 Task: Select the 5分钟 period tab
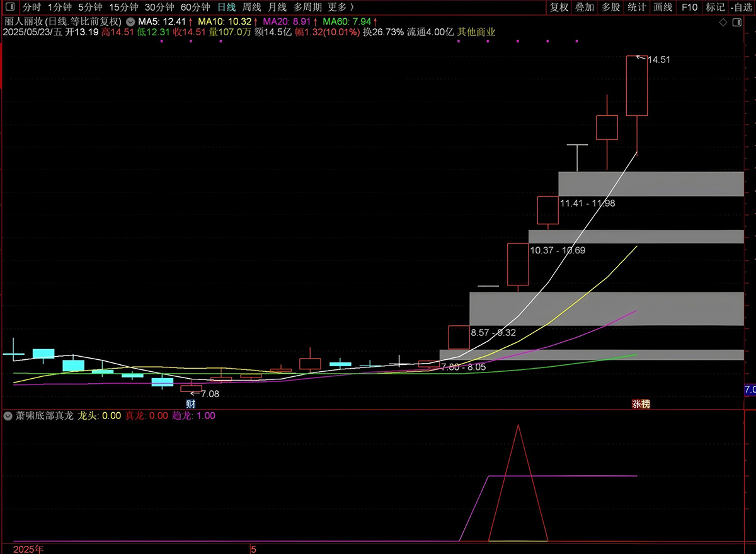90,8
